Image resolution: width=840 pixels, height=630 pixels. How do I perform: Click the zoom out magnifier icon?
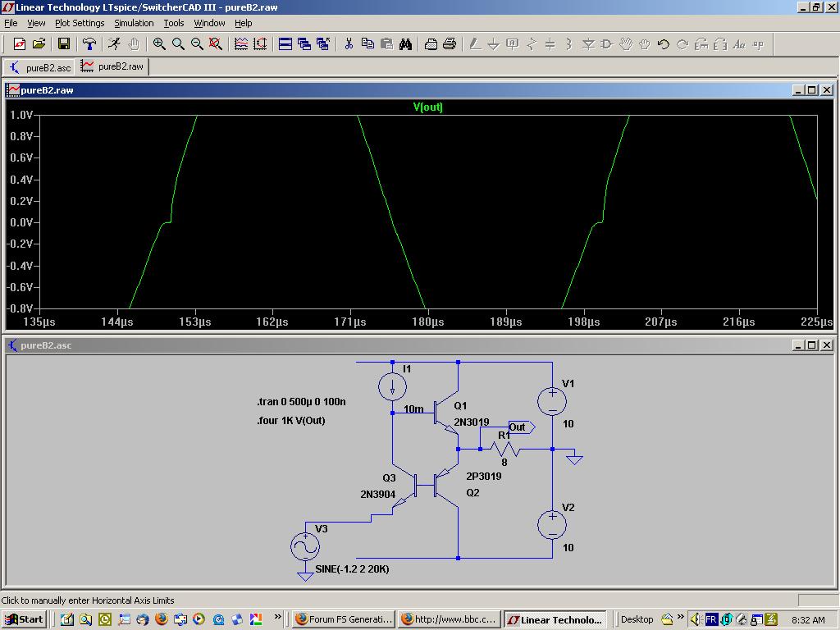197,44
